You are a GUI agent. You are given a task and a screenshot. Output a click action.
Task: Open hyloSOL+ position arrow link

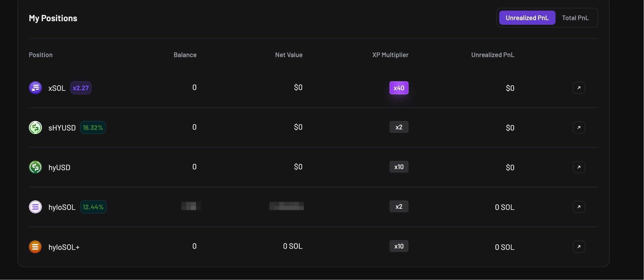(x=579, y=247)
